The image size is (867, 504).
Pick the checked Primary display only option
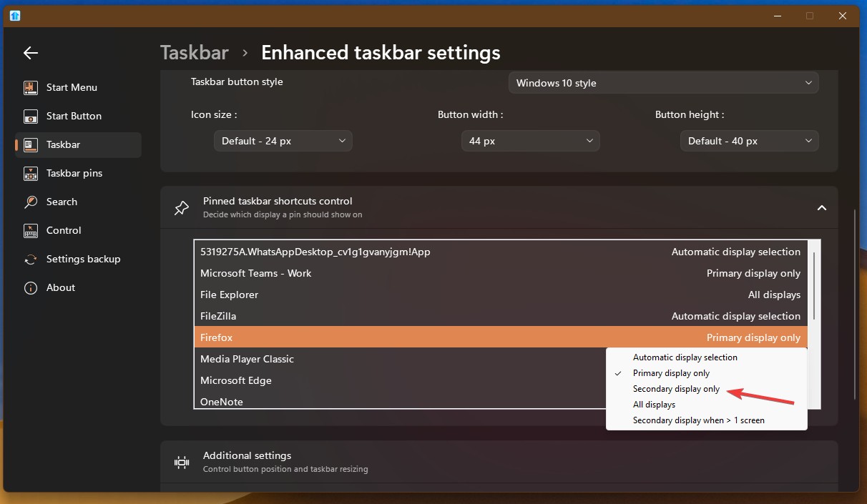[x=671, y=373]
